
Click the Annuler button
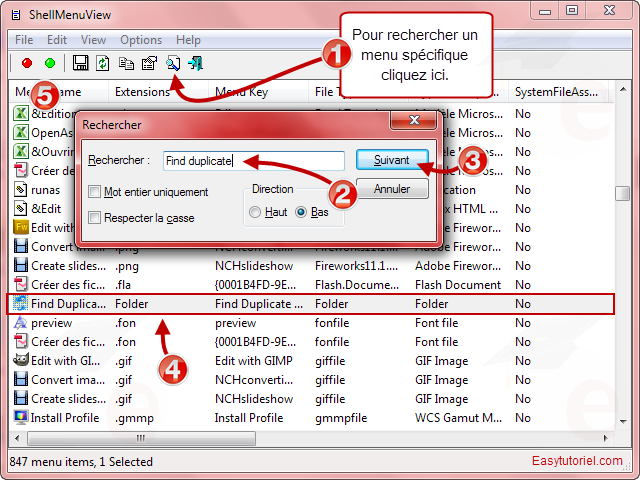click(392, 189)
